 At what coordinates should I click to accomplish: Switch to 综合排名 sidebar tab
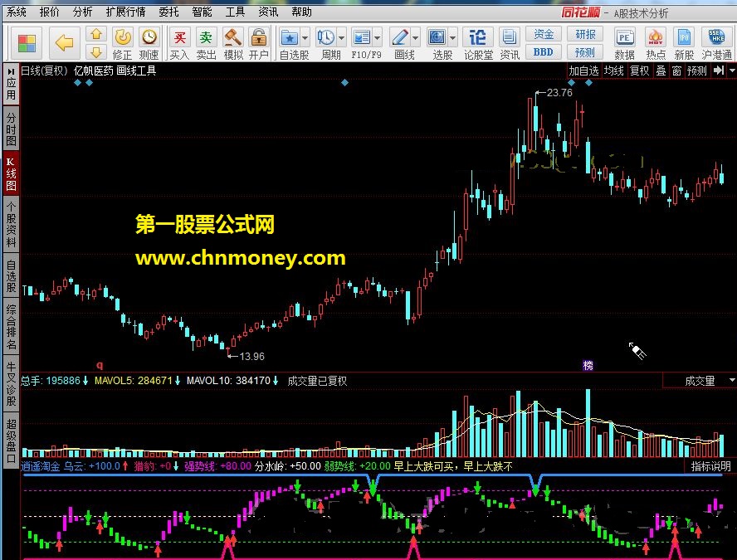[11, 327]
